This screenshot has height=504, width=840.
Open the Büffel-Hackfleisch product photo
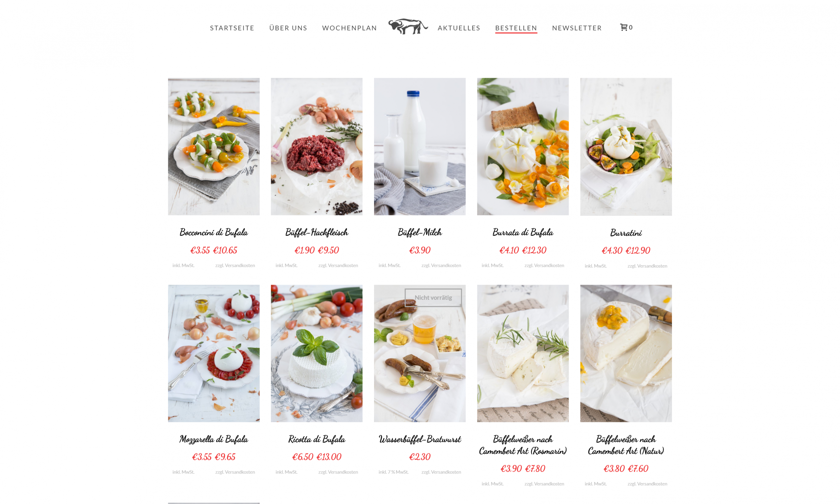point(317,146)
